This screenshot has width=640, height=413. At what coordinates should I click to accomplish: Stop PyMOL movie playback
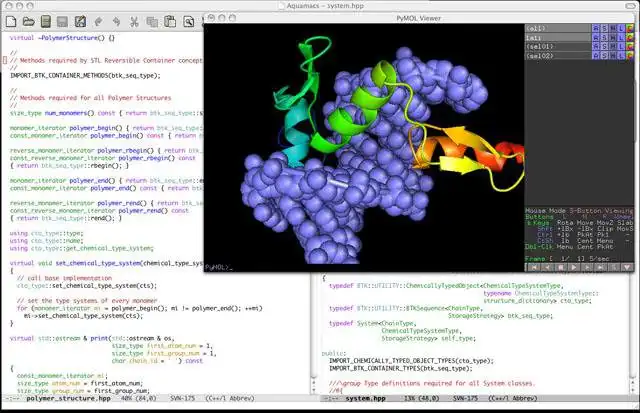561,267
